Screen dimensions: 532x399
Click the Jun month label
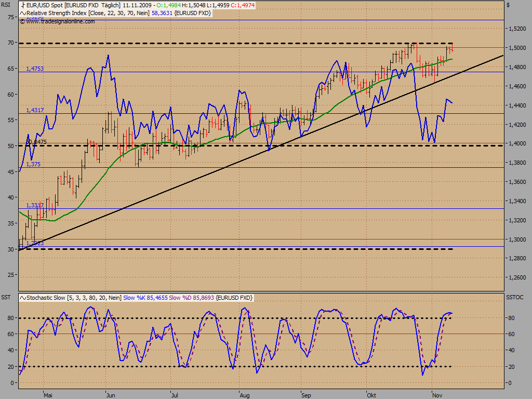111,395
